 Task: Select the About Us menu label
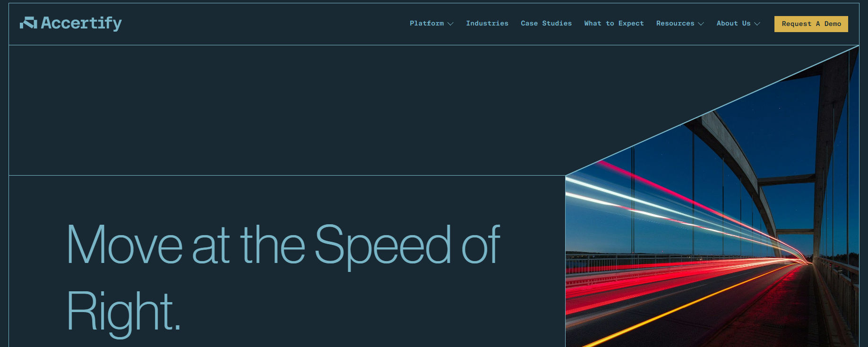click(733, 23)
